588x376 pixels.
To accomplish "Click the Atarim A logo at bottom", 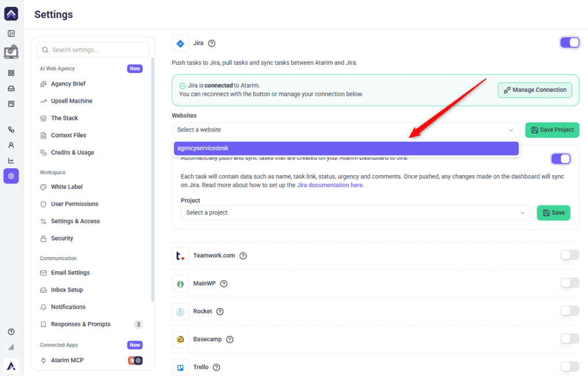I will (11, 366).
